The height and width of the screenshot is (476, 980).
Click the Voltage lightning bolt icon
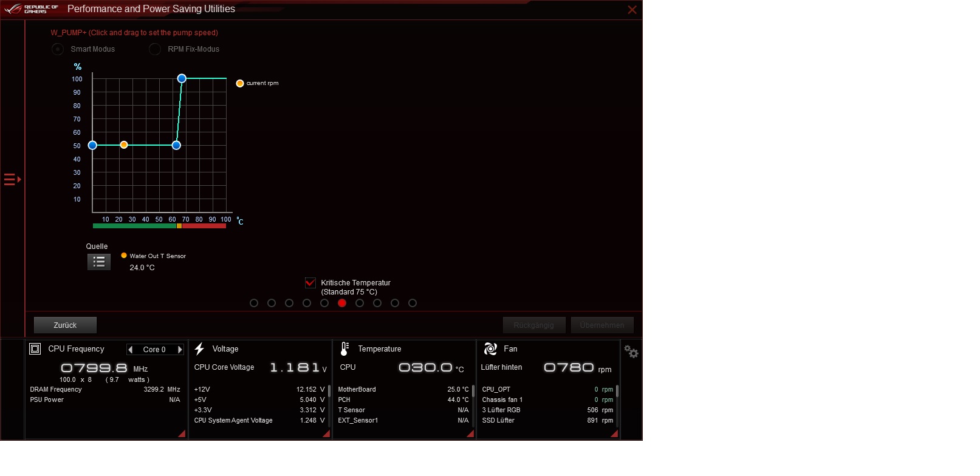coord(199,348)
